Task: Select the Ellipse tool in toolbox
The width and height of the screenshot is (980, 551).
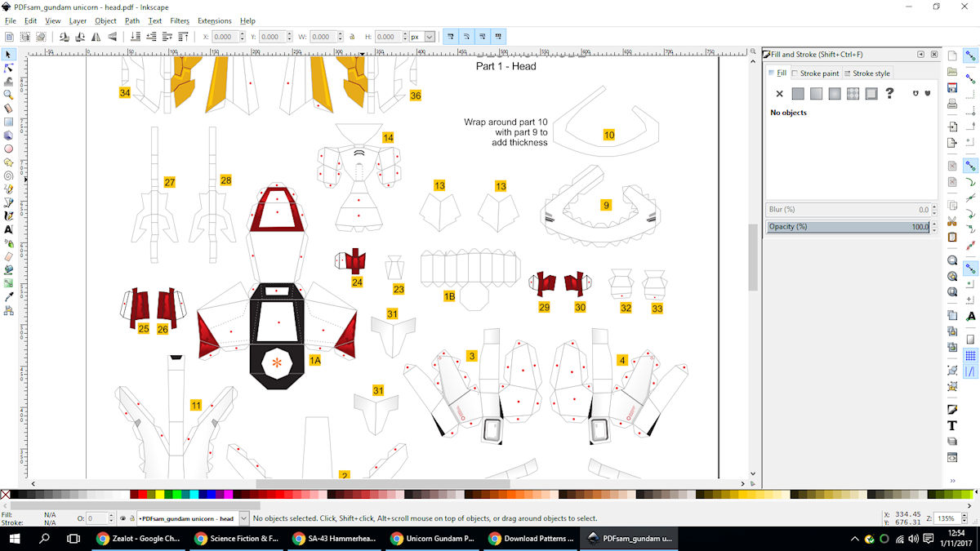Action: coord(8,149)
